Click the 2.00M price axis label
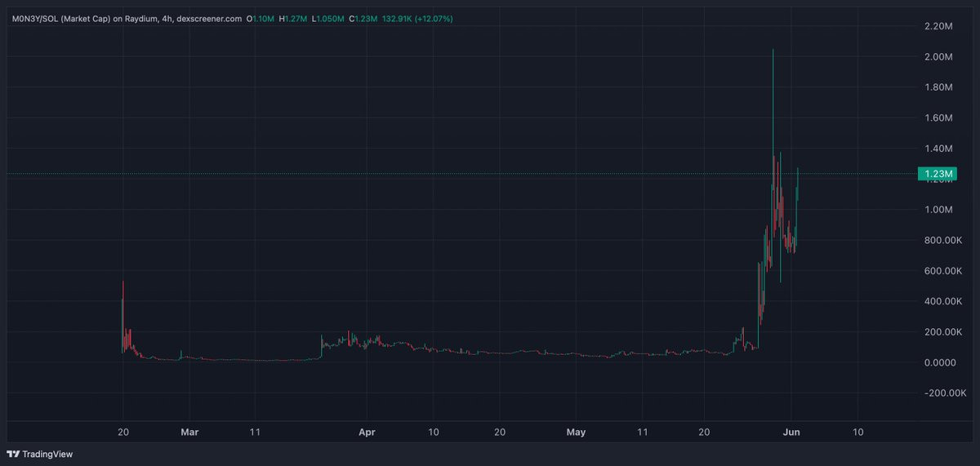The image size is (980, 466). [937, 57]
